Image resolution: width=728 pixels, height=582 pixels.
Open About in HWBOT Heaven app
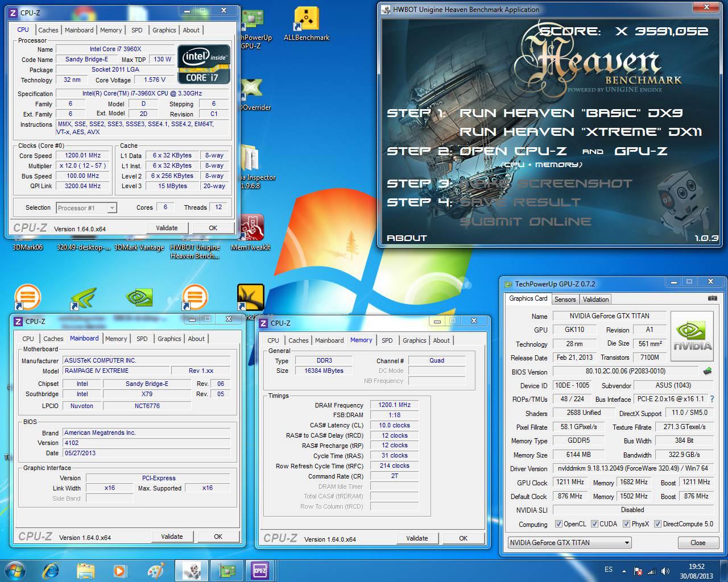407,238
